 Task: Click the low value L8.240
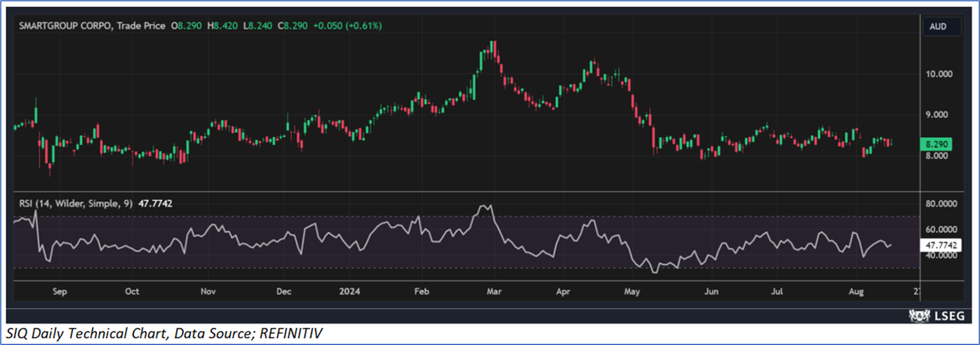point(257,26)
